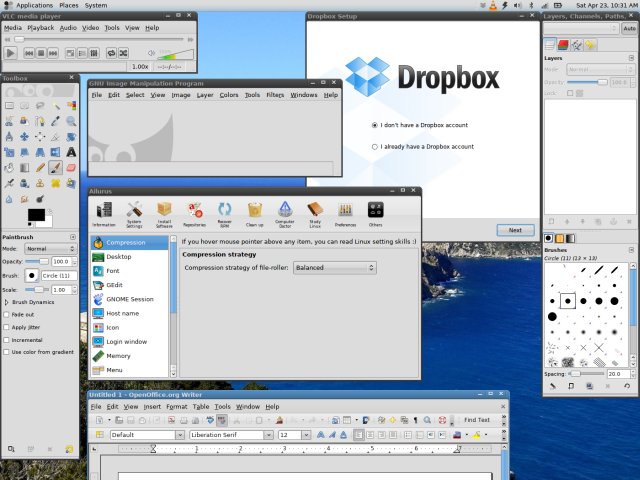
Task: Open the Playback menu in VLC
Action: pyautogui.click(x=41, y=28)
